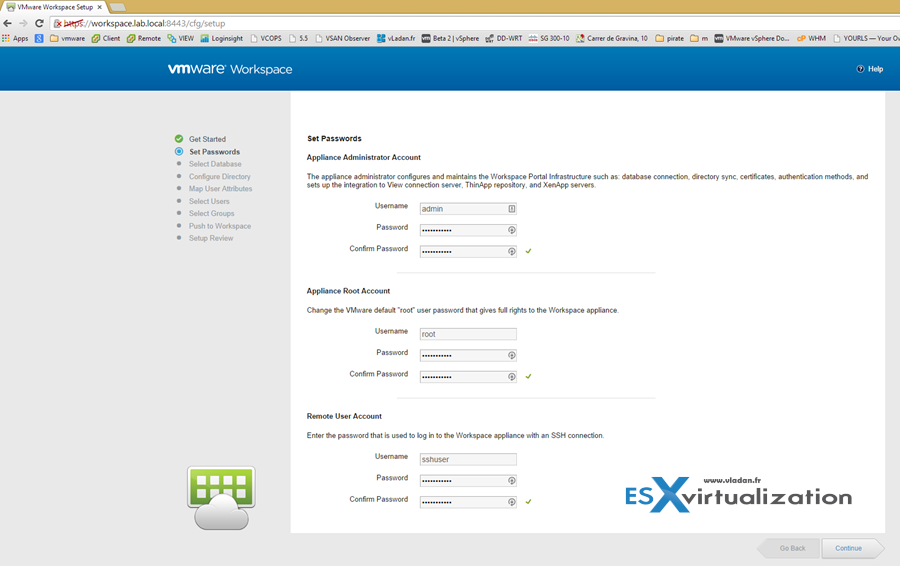Click the key icon in sshuser Password field
Image resolution: width=900 pixels, height=566 pixels.
(511, 480)
